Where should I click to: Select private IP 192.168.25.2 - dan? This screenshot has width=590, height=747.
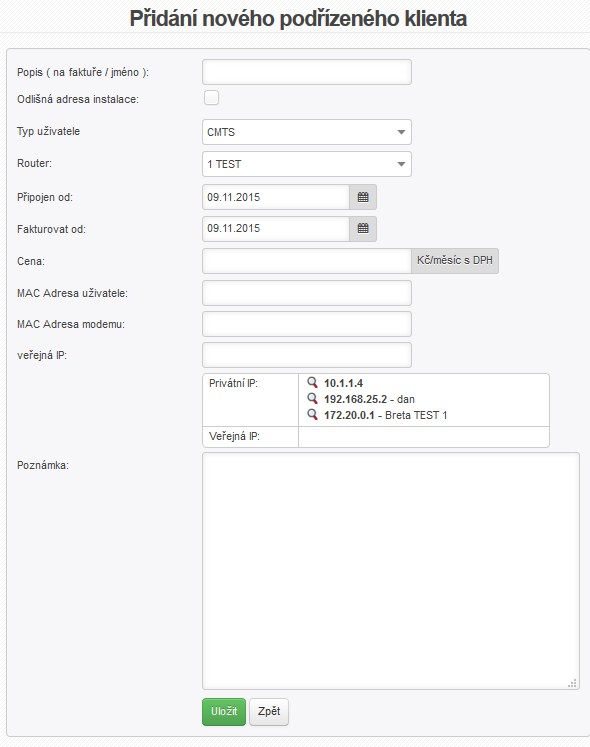point(369,399)
